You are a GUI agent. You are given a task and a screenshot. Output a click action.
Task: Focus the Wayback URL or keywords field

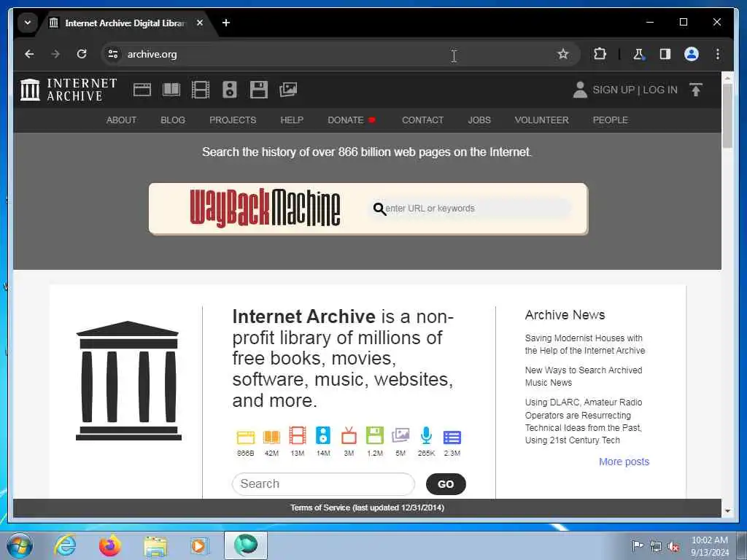pyautogui.click(x=471, y=208)
